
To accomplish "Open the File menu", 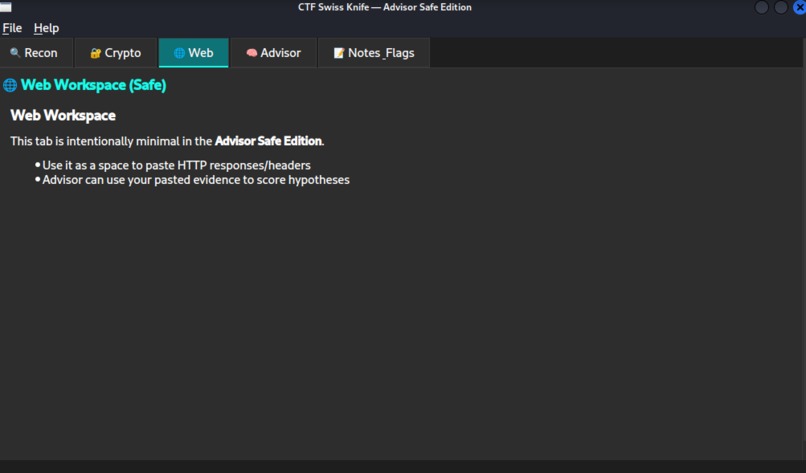I will pos(12,28).
